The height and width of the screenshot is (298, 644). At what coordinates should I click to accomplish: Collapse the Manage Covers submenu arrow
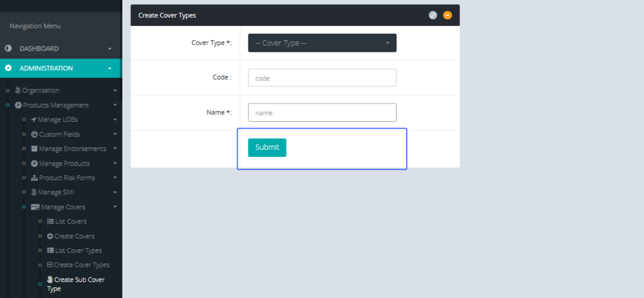[115, 207]
